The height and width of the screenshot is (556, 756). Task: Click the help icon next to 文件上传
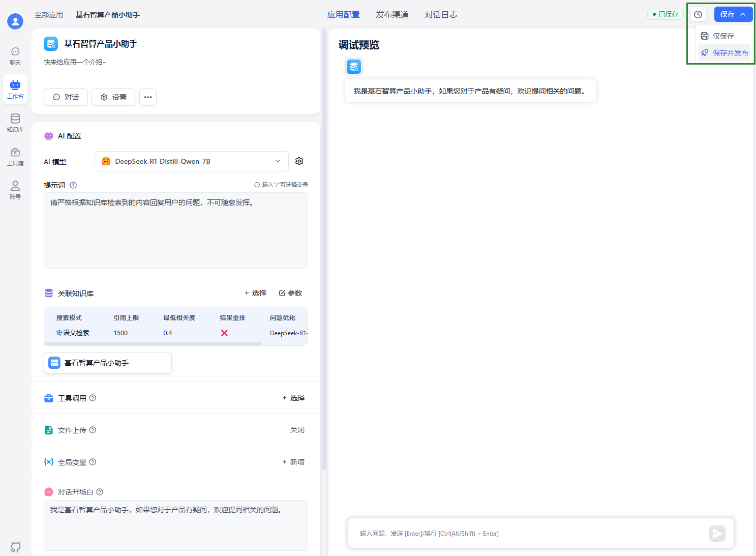tap(93, 430)
